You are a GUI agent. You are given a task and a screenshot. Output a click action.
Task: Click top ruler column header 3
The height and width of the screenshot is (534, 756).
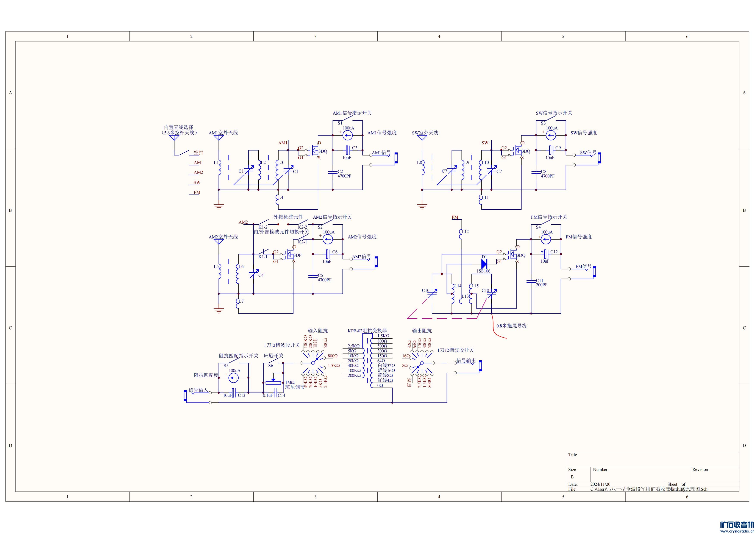[x=315, y=37]
